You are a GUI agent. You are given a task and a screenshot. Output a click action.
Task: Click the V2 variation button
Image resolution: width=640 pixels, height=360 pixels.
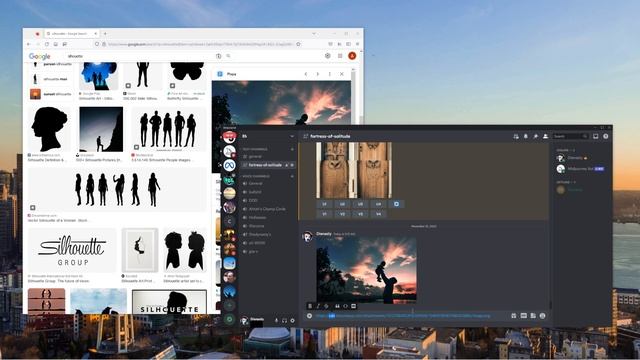pos(342,214)
